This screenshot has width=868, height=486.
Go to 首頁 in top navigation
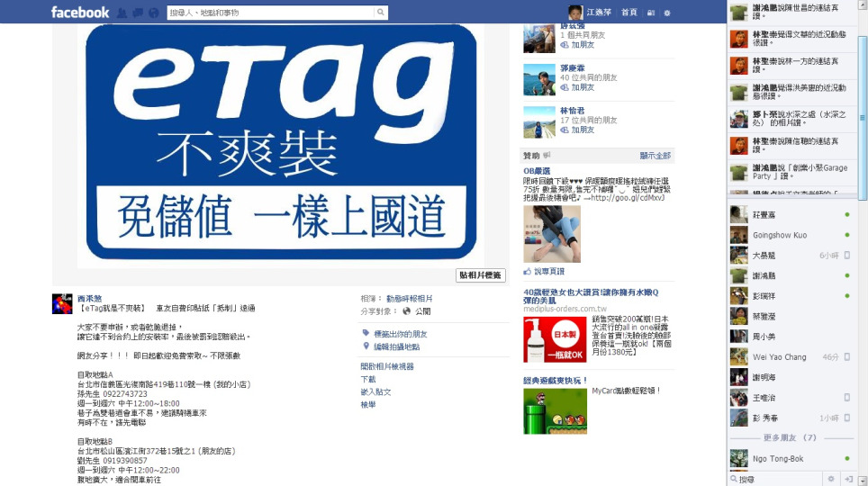click(x=629, y=13)
